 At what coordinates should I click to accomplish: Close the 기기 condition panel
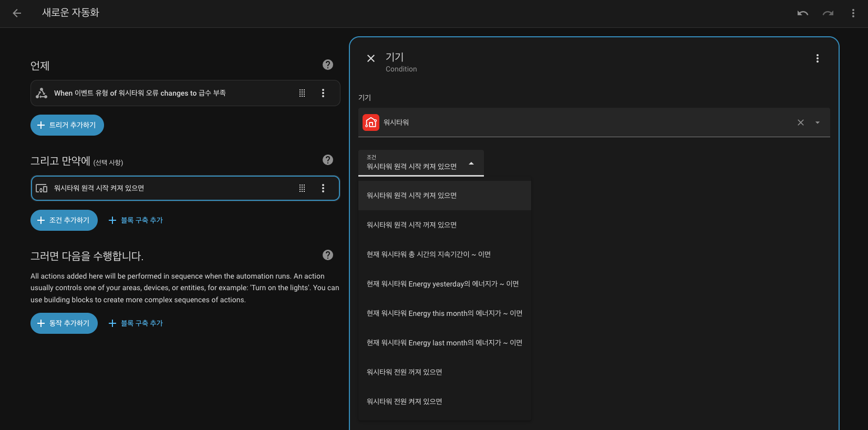point(371,58)
